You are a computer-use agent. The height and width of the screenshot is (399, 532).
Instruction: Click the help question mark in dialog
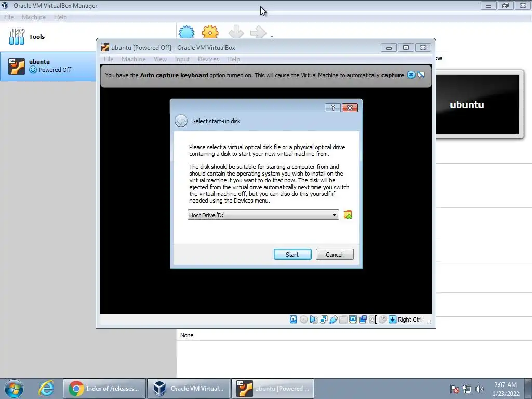332,108
